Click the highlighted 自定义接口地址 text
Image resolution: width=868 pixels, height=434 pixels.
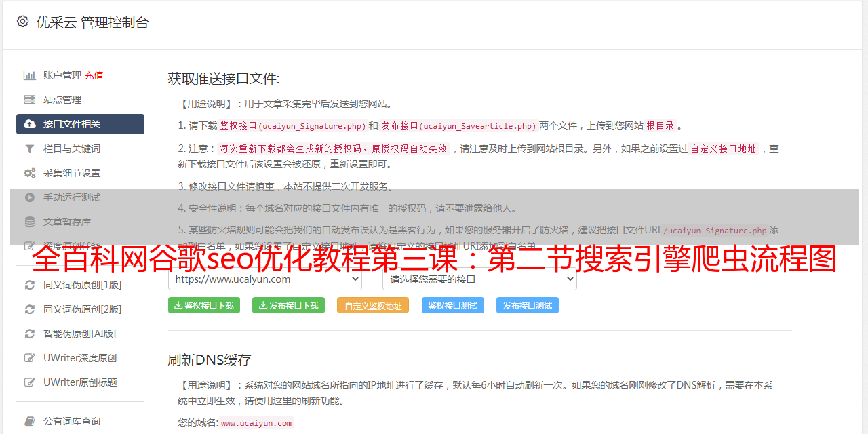tap(724, 149)
